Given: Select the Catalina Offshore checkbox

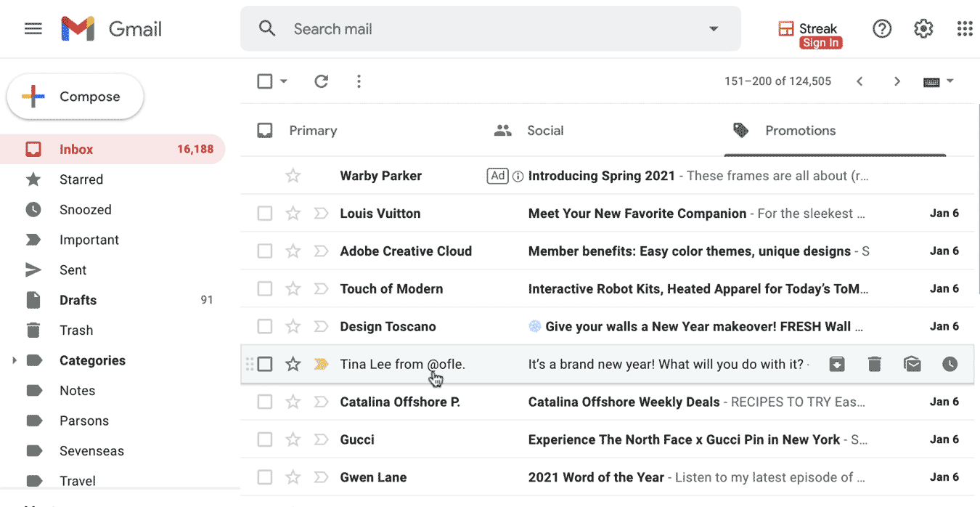Looking at the screenshot, I should 265,402.
